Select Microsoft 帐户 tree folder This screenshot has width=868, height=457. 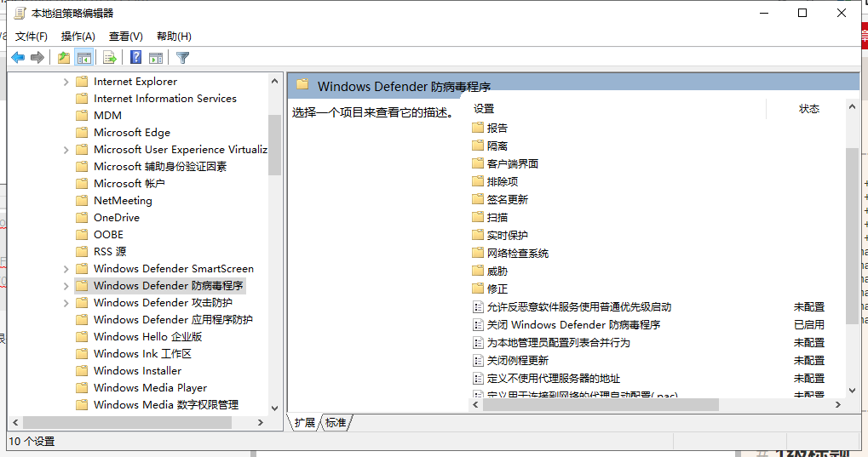[129, 183]
